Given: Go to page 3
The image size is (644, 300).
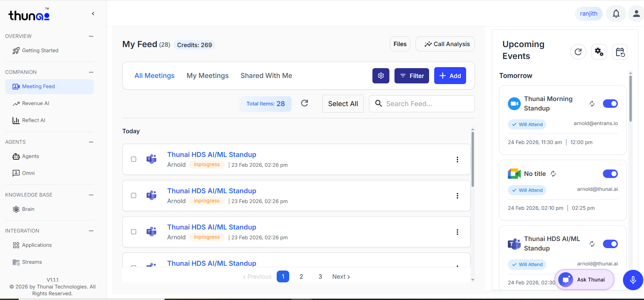Looking at the screenshot, I should [x=320, y=277].
